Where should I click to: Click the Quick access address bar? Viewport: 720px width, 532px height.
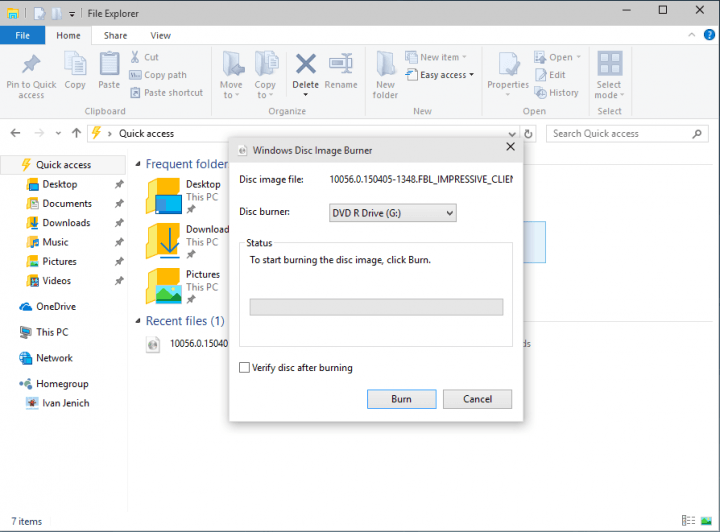click(x=303, y=134)
